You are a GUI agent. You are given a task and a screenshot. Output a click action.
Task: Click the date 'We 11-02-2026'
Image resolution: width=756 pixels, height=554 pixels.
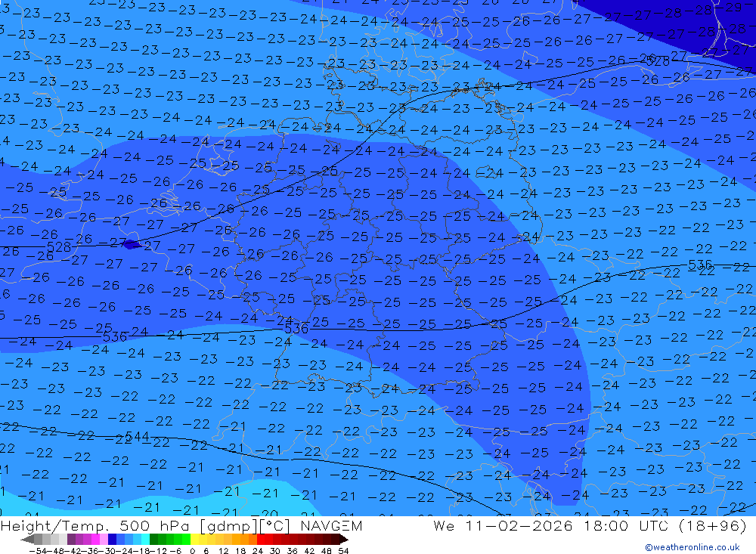click(503, 525)
